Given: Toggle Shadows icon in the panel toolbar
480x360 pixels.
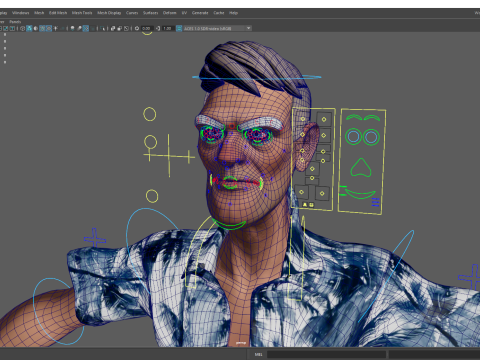Looking at the screenshot, I should coord(62,28).
